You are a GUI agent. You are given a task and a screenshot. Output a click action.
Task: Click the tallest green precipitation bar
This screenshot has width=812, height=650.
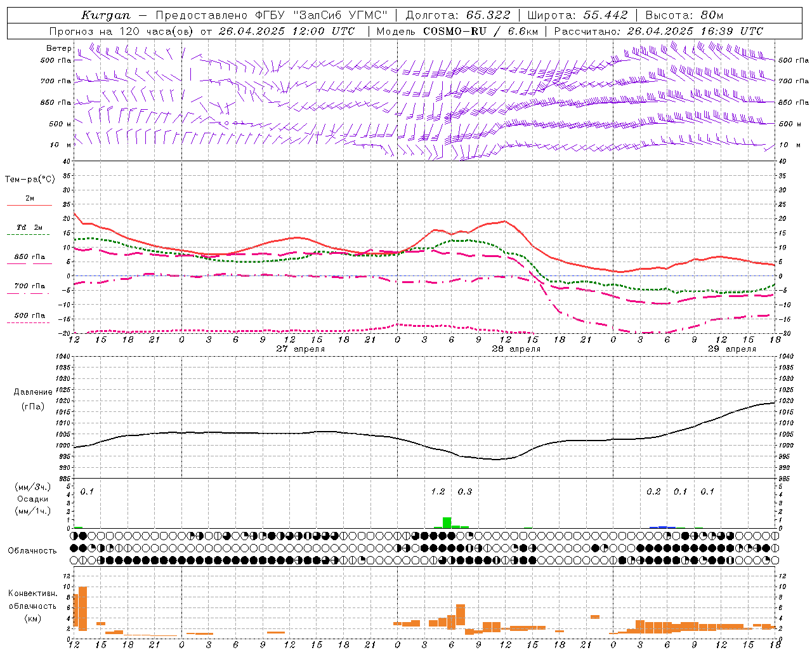click(x=447, y=522)
